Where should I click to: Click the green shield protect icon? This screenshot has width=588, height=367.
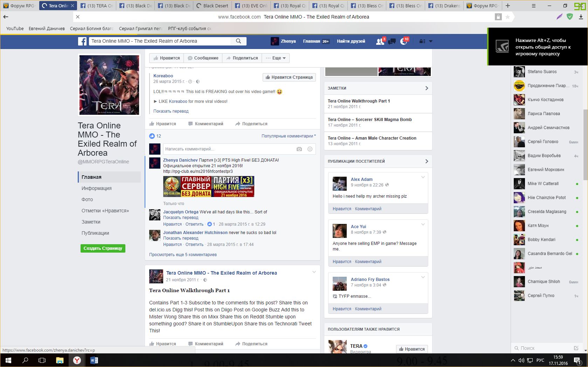click(x=570, y=16)
